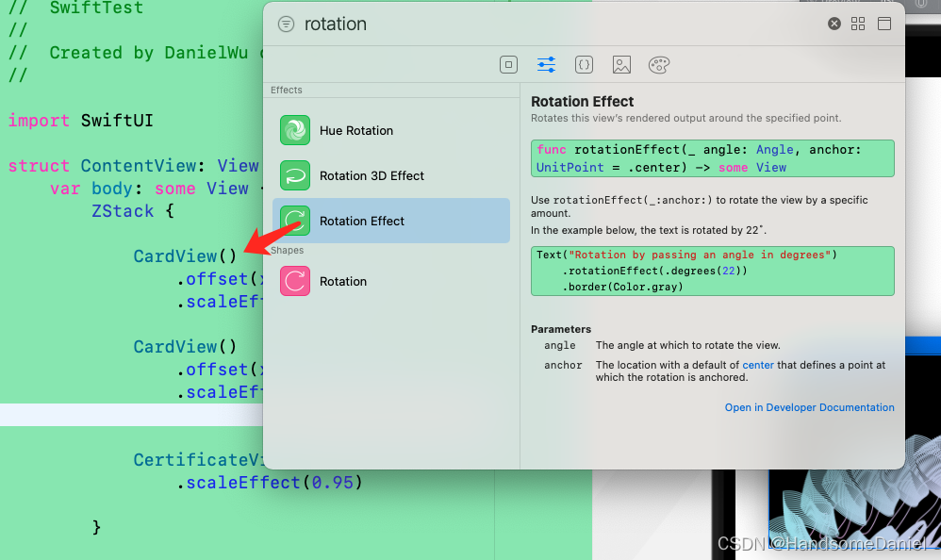941x560 pixels.
Task: Select the Rotation 3D Effect modifier row
Action: click(391, 175)
